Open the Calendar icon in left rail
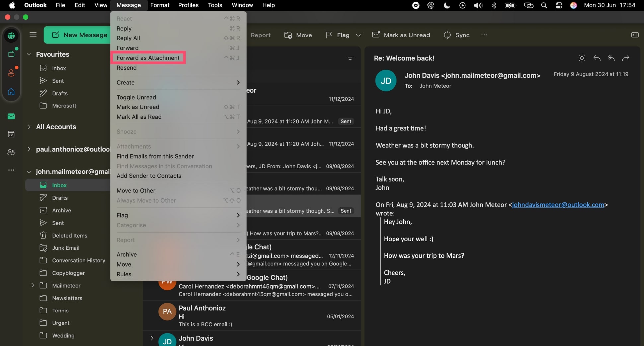644x346 pixels. 11,134
